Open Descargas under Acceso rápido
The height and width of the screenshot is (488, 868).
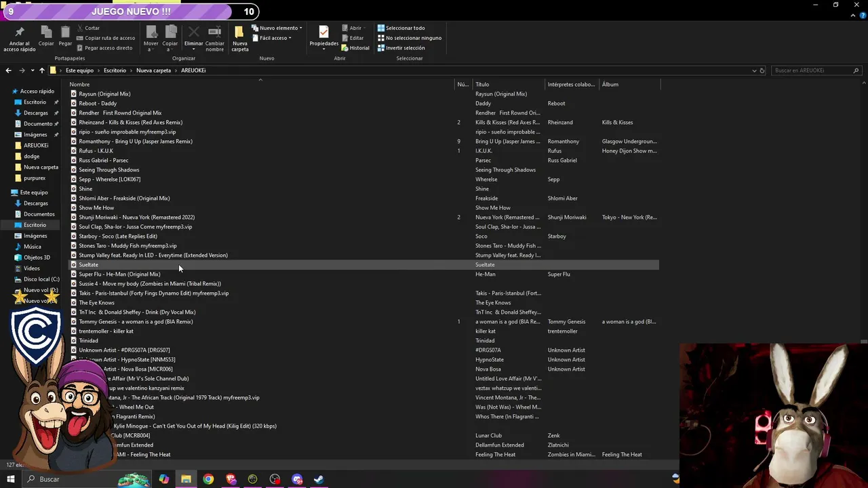[35, 113]
